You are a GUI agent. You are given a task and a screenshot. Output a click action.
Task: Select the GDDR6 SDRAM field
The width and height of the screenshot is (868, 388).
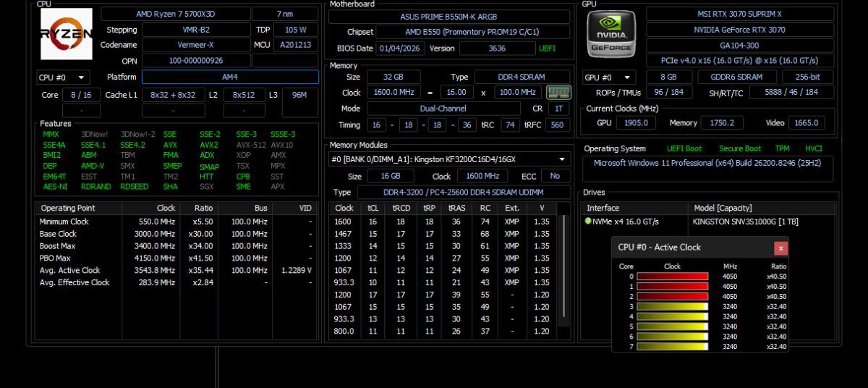[x=737, y=77]
